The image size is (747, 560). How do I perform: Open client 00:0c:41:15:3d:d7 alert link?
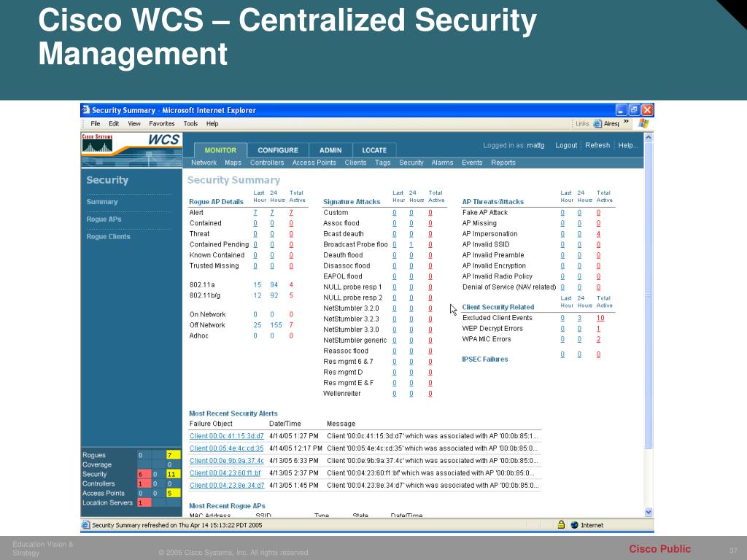pyautogui.click(x=226, y=436)
